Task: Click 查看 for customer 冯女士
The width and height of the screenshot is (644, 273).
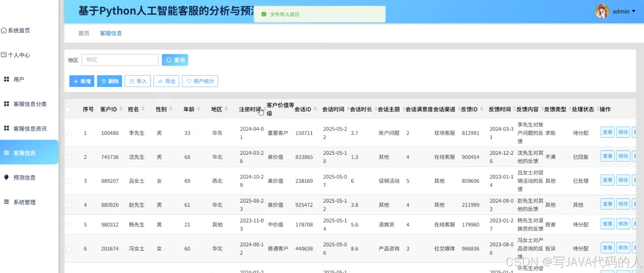Action: click(x=608, y=248)
